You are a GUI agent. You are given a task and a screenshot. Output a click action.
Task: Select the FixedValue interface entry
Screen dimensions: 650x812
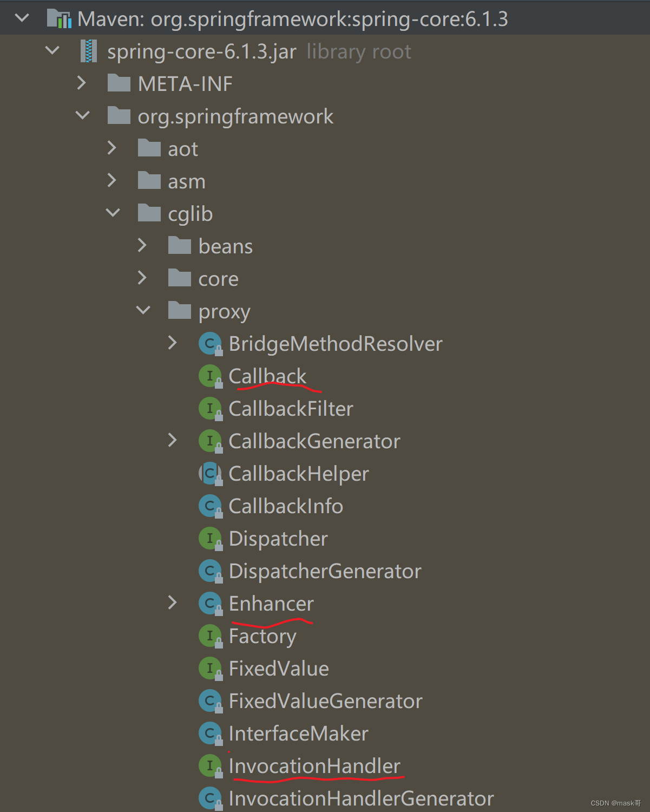278,668
